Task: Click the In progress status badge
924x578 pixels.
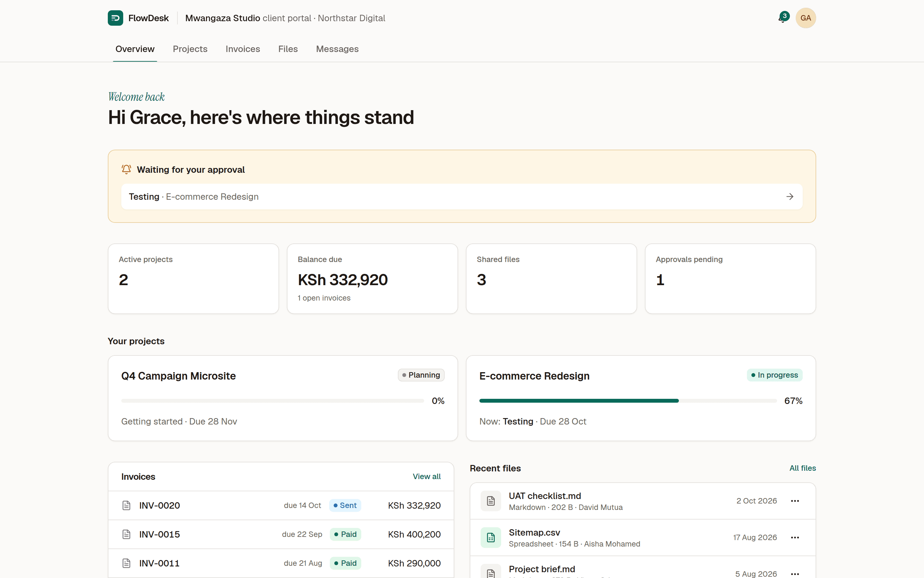Action: pos(774,375)
